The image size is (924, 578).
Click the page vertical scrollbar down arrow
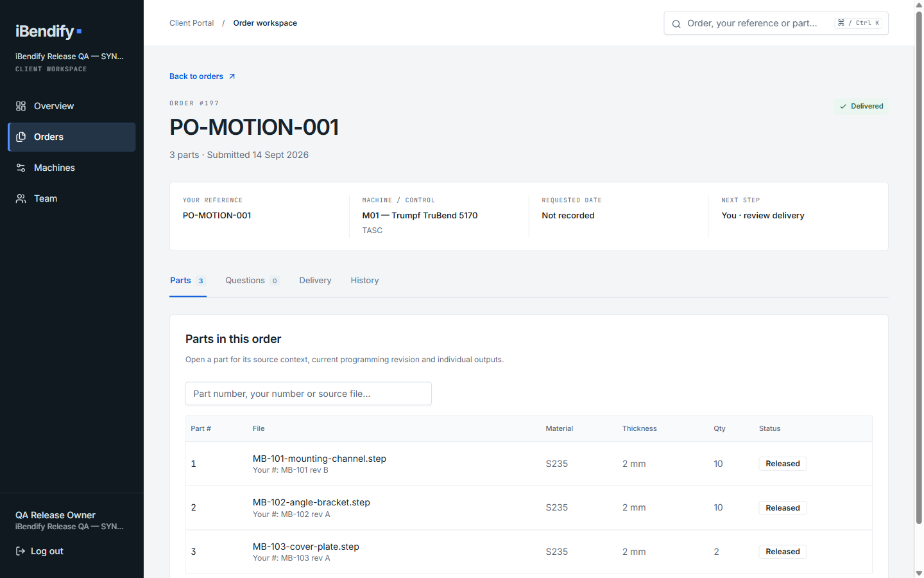click(919, 573)
